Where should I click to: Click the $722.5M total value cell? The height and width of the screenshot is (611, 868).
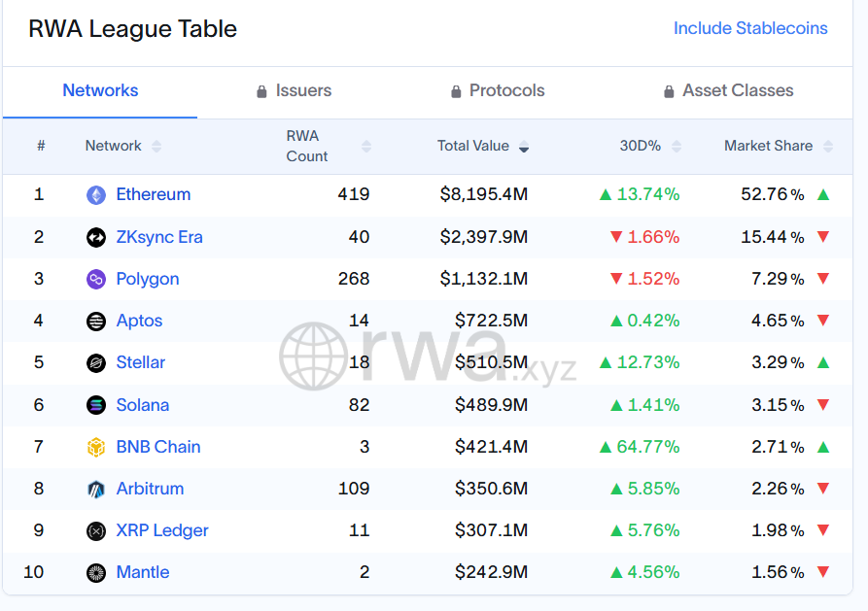point(492,321)
